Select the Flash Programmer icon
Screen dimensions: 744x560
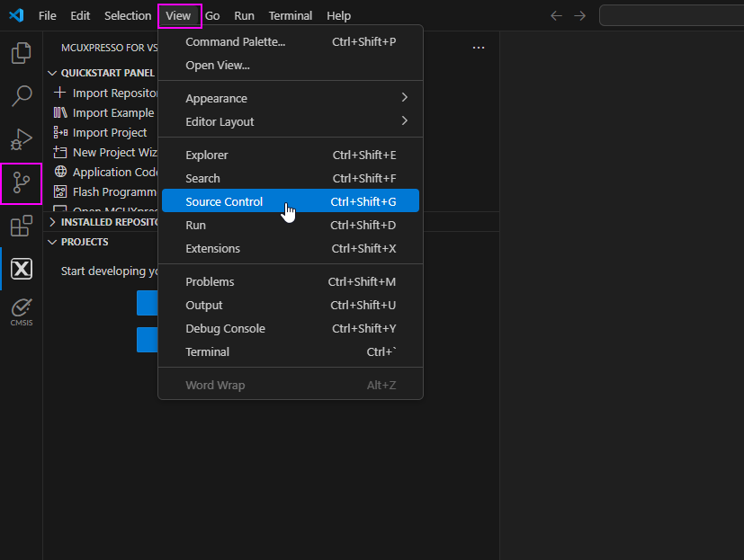click(58, 191)
